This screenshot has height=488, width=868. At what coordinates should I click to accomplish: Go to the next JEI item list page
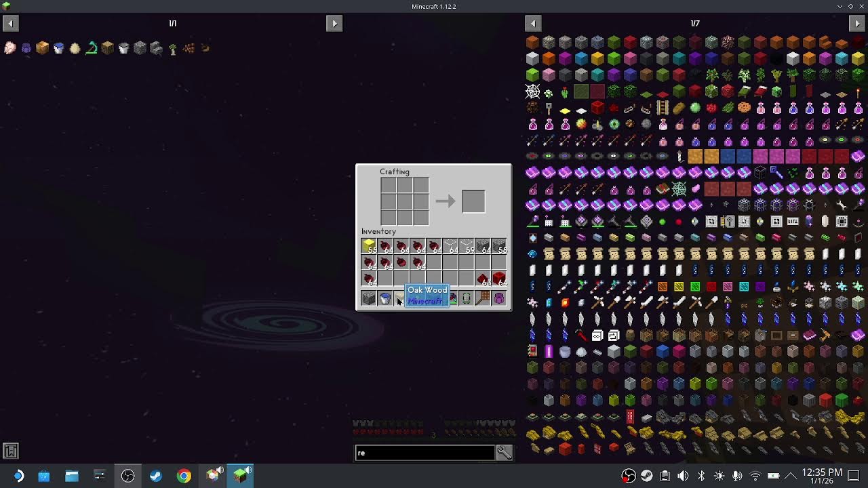(x=857, y=24)
